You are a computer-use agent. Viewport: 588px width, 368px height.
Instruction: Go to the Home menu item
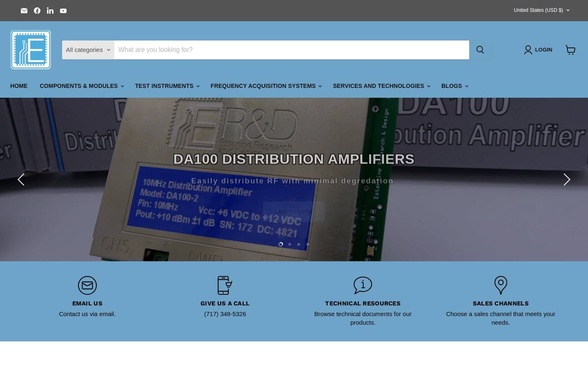(x=19, y=86)
